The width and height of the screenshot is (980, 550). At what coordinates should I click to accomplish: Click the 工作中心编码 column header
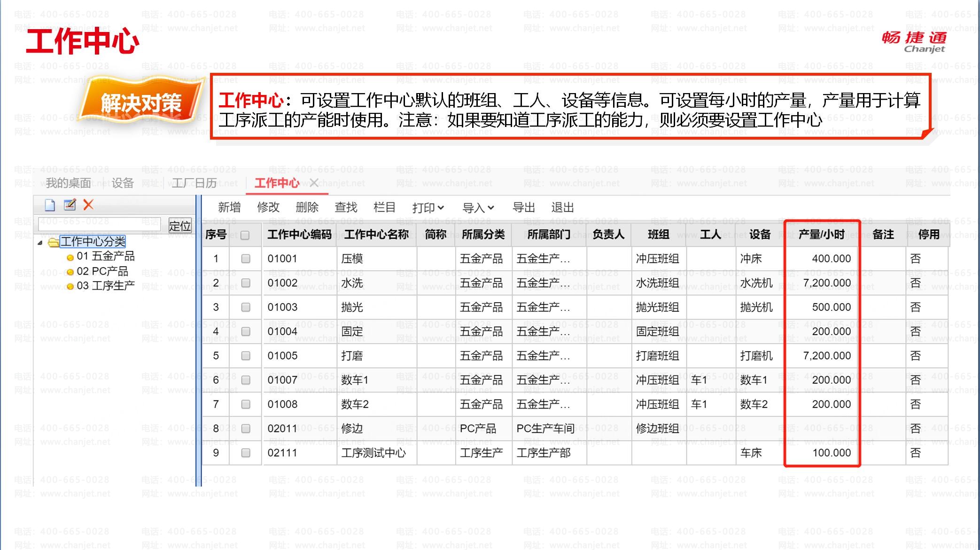pyautogui.click(x=300, y=235)
